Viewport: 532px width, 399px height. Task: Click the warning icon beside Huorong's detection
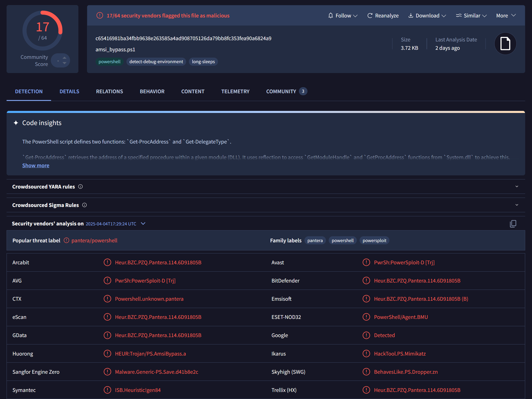point(107,354)
